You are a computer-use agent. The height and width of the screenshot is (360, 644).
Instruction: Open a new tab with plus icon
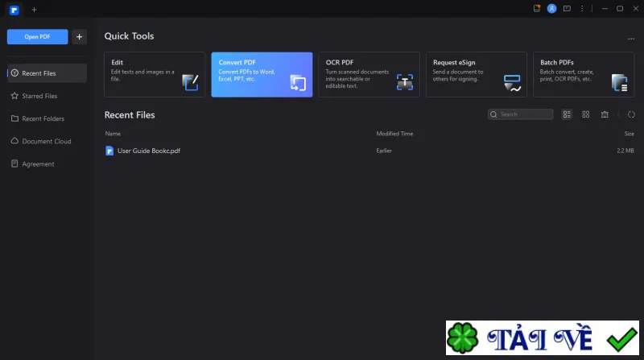(34, 10)
